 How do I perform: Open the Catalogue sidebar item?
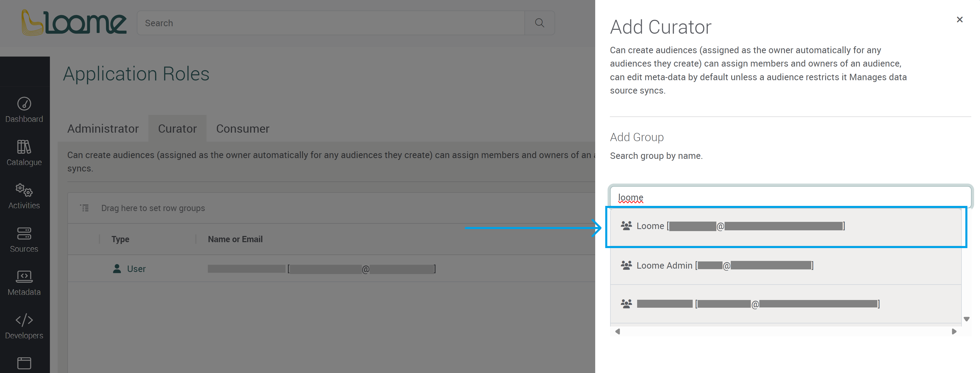point(24,153)
